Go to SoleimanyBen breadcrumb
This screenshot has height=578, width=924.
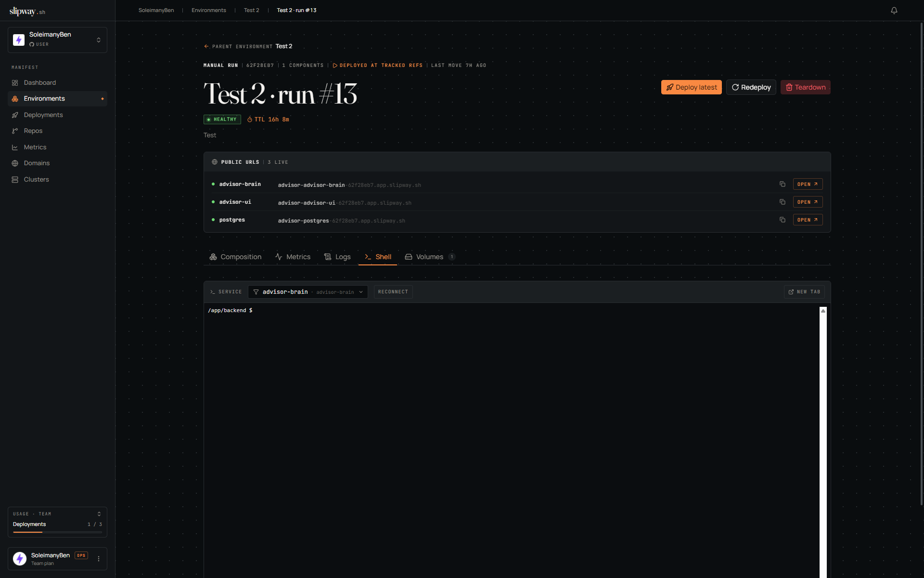pos(156,10)
